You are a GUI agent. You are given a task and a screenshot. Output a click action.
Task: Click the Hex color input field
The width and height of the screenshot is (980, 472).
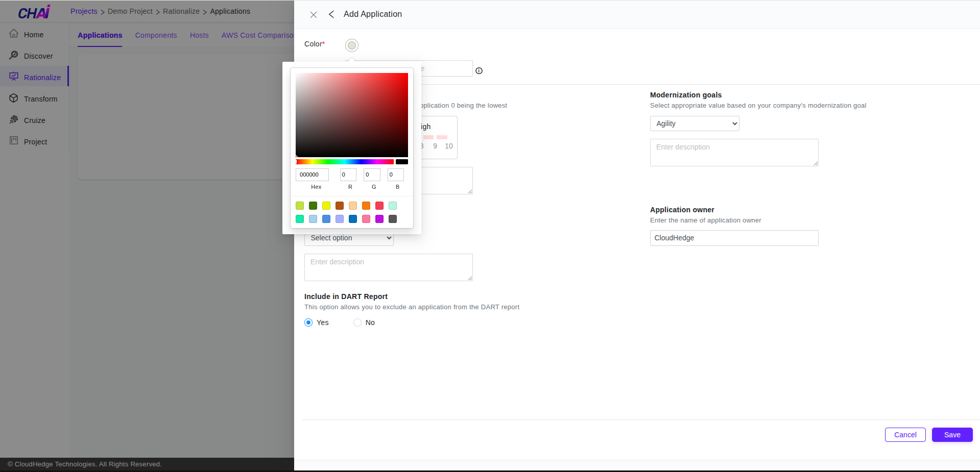[312, 174]
